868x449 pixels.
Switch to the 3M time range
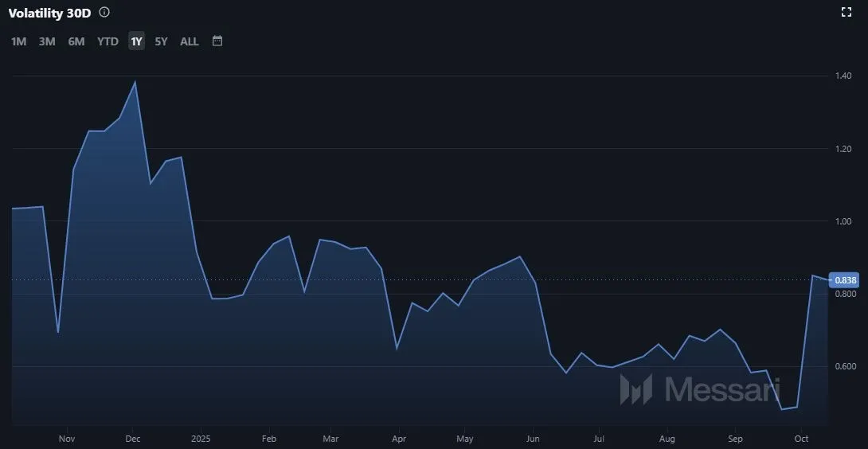coord(47,41)
